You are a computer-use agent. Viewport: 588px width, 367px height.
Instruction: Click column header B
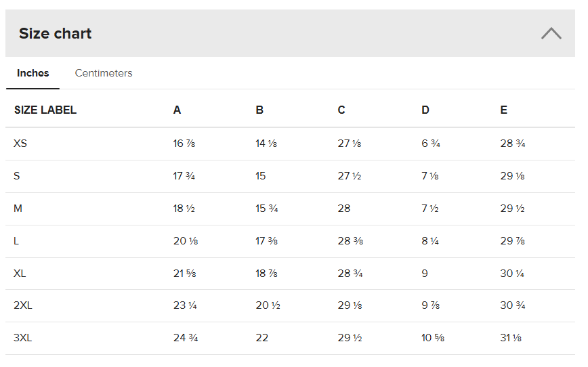pos(259,110)
